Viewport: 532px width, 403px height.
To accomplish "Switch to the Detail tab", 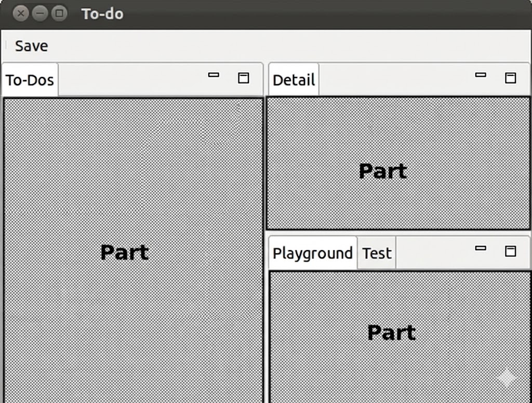I will click(294, 80).
